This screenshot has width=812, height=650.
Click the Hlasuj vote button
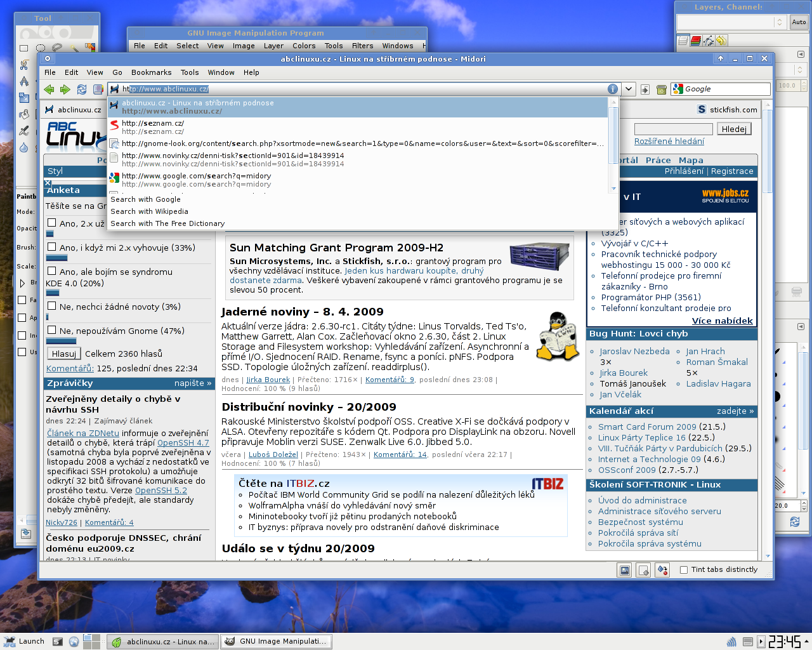[63, 354]
